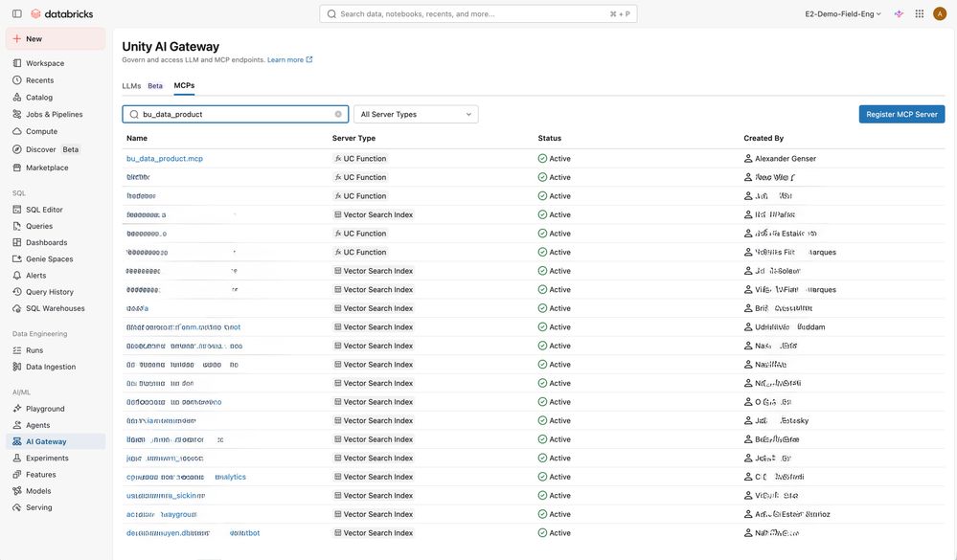
Task: Click the Name column header
Action: pos(137,139)
